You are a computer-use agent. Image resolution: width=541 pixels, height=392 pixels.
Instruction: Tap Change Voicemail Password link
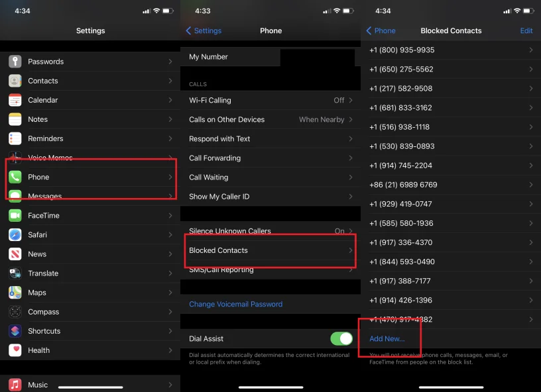click(x=235, y=305)
